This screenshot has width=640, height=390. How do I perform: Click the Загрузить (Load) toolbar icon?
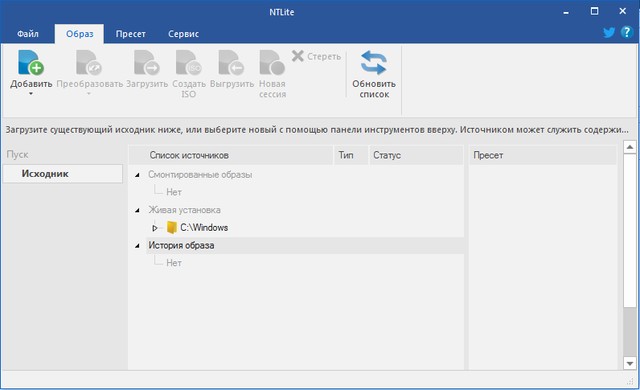pyautogui.click(x=147, y=63)
